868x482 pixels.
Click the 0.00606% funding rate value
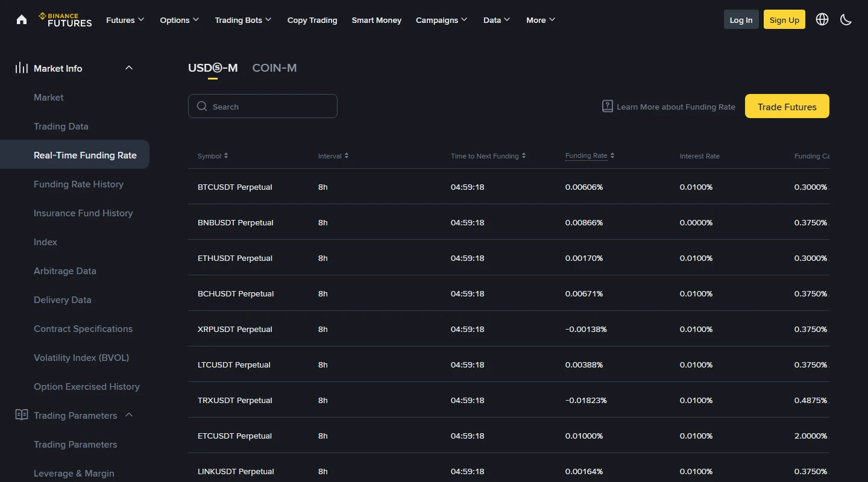pos(584,187)
